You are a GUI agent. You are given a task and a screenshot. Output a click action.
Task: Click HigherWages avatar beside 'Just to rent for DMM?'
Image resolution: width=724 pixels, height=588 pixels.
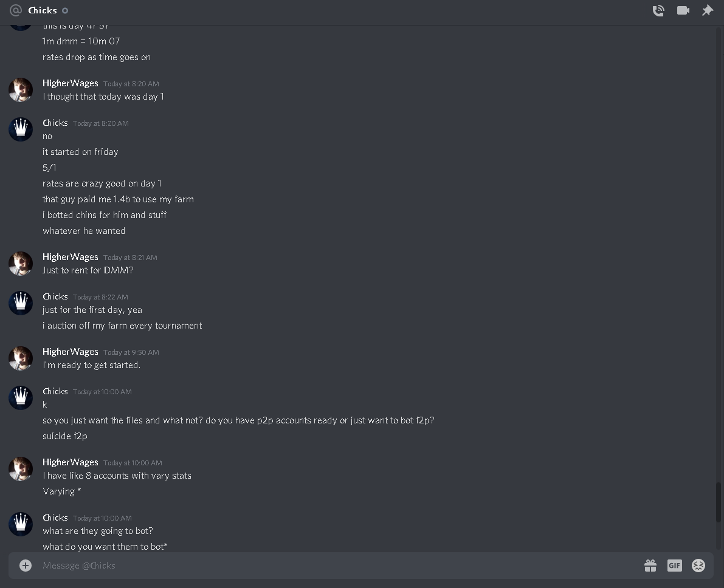click(x=21, y=264)
